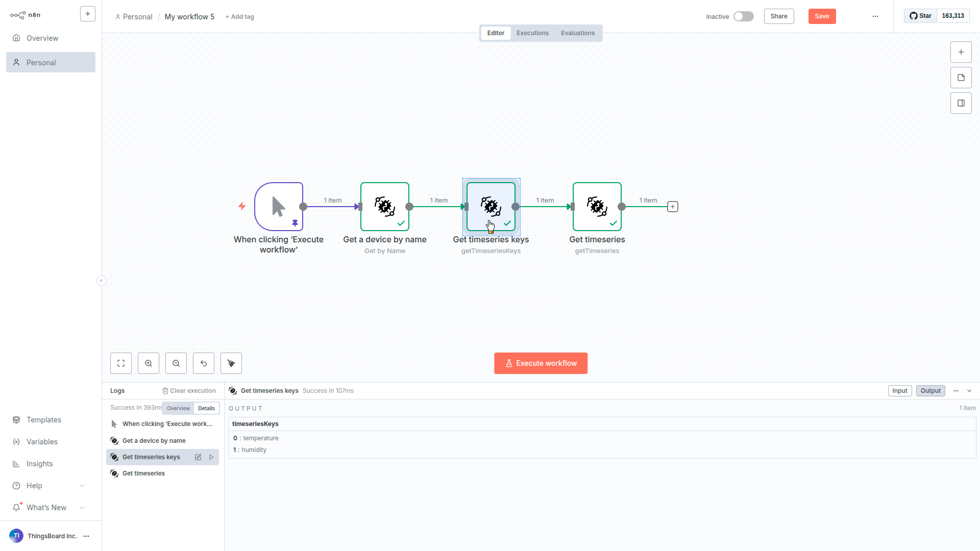The width and height of the screenshot is (980, 551).
Task: Click Clear execution in the logs
Action: tap(189, 391)
